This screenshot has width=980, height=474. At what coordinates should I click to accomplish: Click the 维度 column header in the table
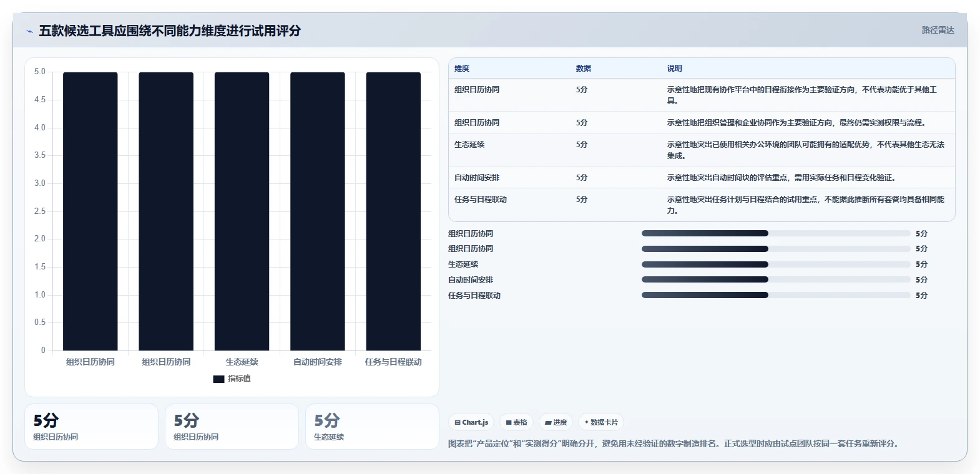(462, 69)
